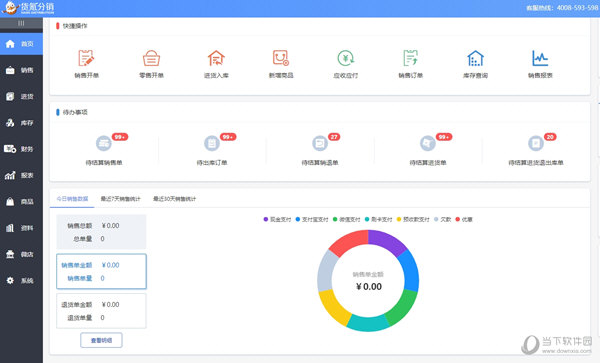This screenshot has width=600, height=363.
Task: Open the 待结算销退单 item with badge 27
Action: 320,151
